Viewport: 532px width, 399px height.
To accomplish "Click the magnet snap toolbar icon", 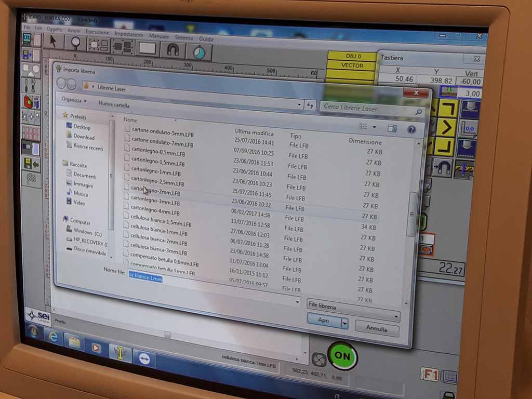I will pyautogui.click(x=172, y=50).
